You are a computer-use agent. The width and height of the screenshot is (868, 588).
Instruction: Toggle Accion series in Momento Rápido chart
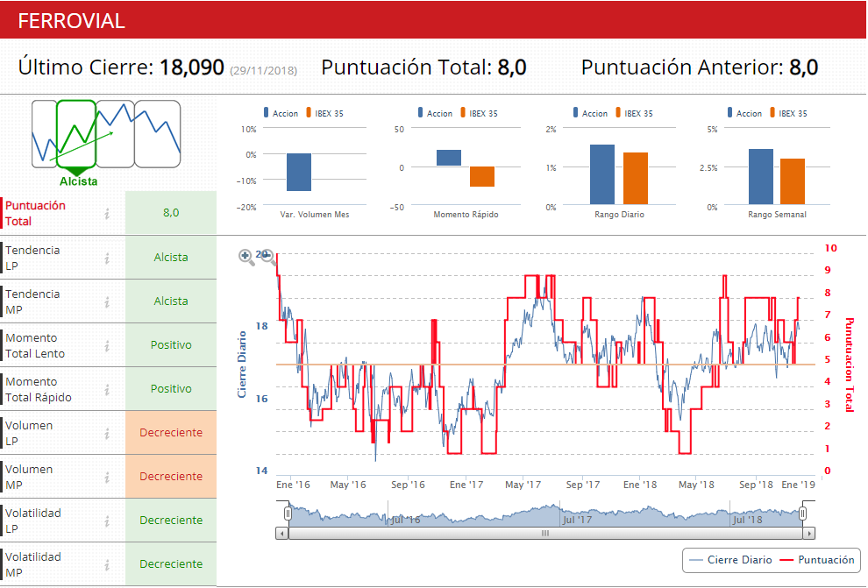pyautogui.click(x=436, y=113)
